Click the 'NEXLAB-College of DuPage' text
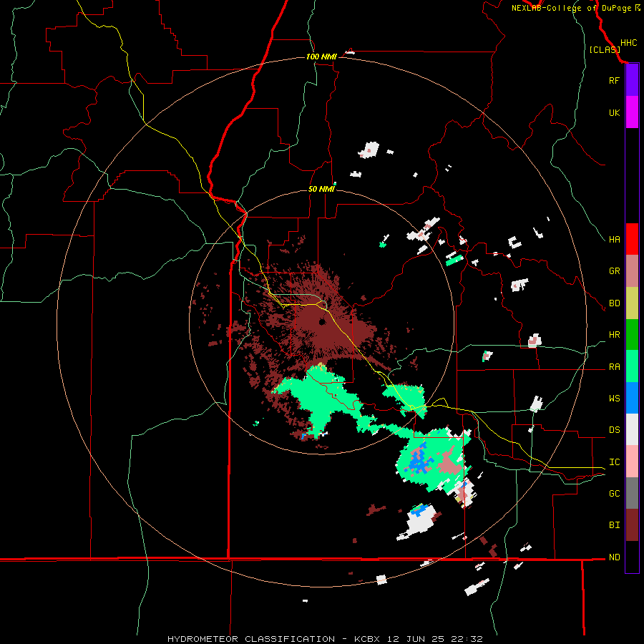Viewport: 644px width, 644px height. click(571, 8)
